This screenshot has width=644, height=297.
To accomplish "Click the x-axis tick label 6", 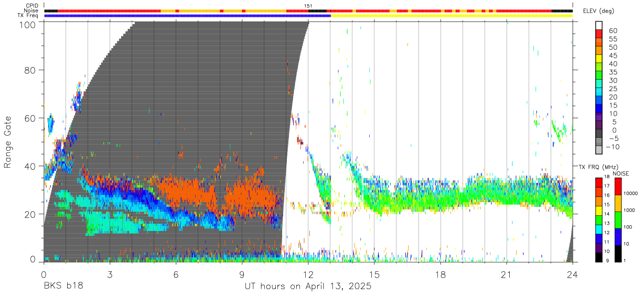I will point(176,274).
